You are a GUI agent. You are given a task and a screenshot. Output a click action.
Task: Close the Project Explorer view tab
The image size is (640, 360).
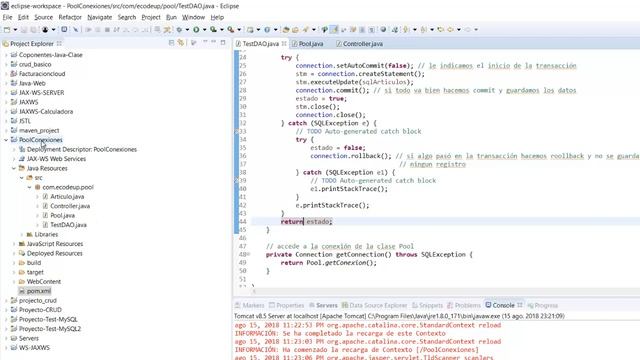[59, 43]
